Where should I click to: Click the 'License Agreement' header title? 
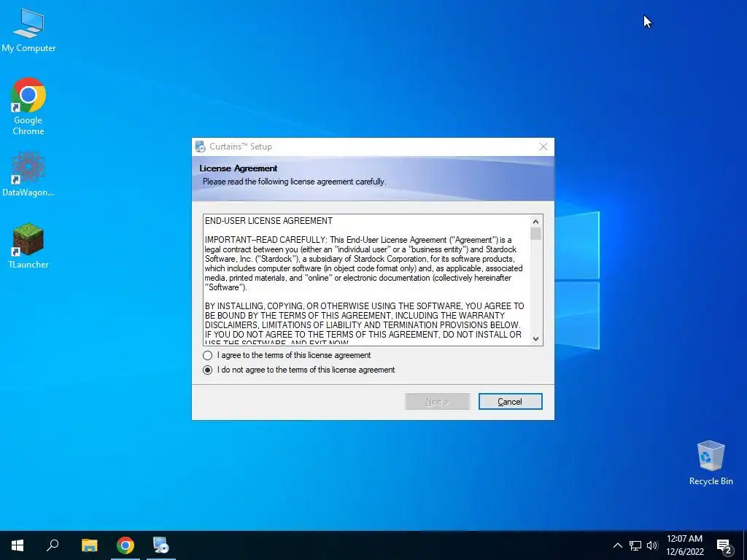pos(239,168)
